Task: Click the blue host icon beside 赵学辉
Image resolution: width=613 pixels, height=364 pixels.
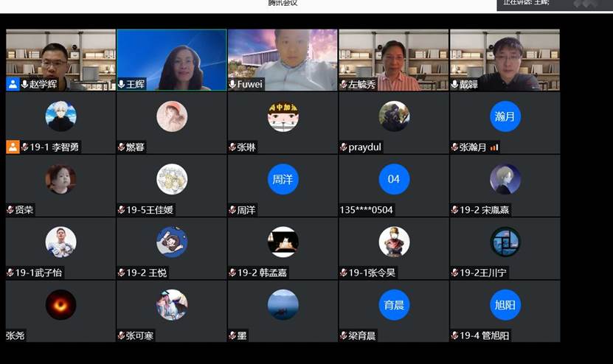Action: [x=13, y=84]
